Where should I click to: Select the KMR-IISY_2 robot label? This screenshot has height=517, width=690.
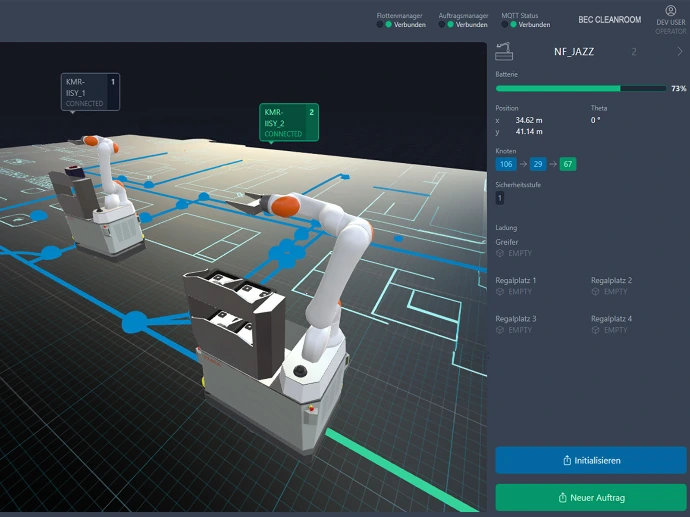coord(289,122)
